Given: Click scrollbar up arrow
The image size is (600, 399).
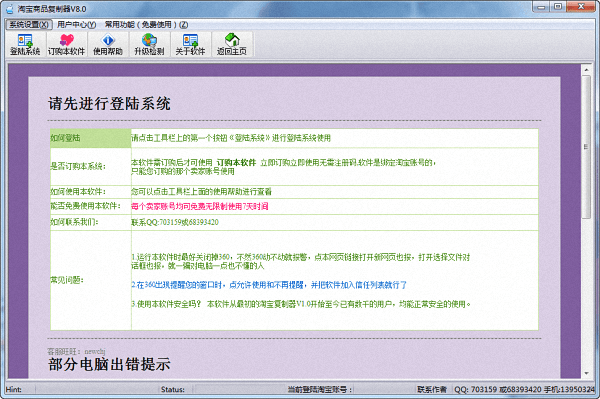Looking at the screenshot, I should [586, 70].
